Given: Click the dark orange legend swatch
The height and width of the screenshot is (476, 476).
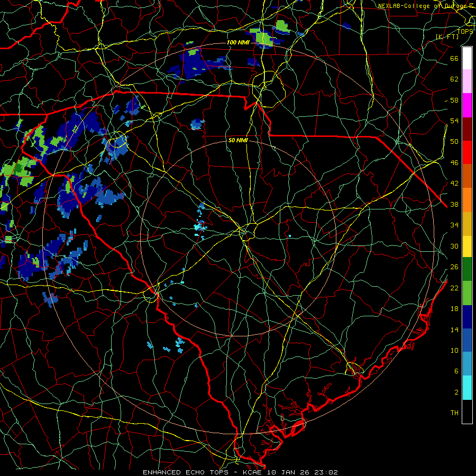Looking at the screenshot, I should point(467,176).
